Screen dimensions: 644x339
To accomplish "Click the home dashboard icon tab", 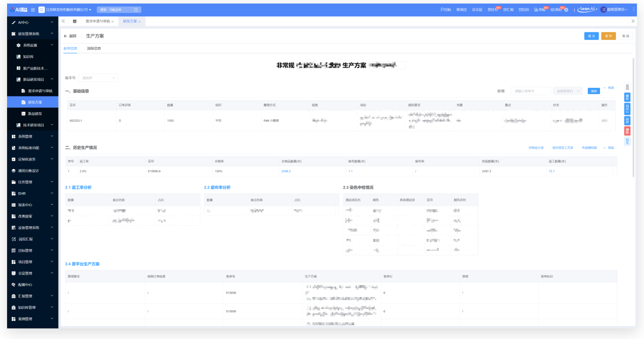I will click(75, 21).
